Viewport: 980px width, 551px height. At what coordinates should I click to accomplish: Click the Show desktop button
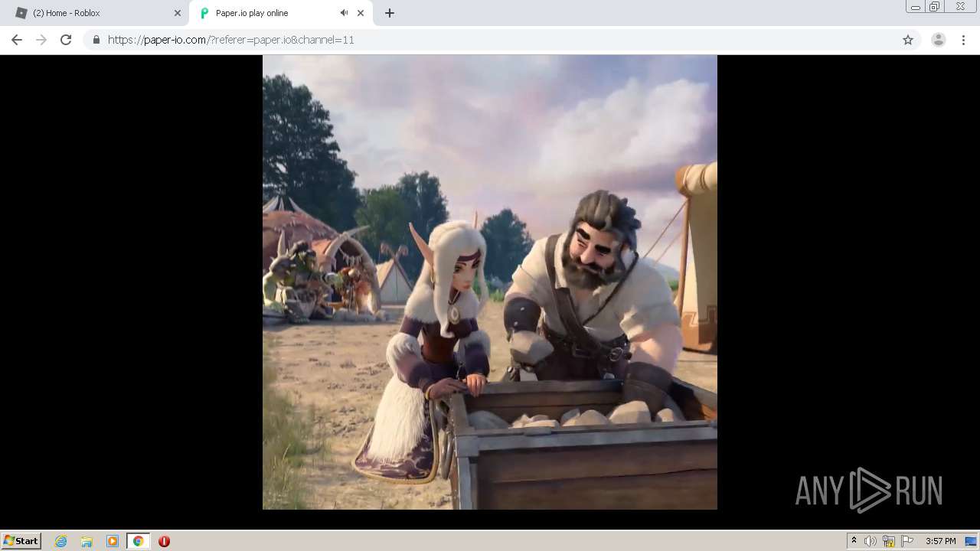pos(972,541)
